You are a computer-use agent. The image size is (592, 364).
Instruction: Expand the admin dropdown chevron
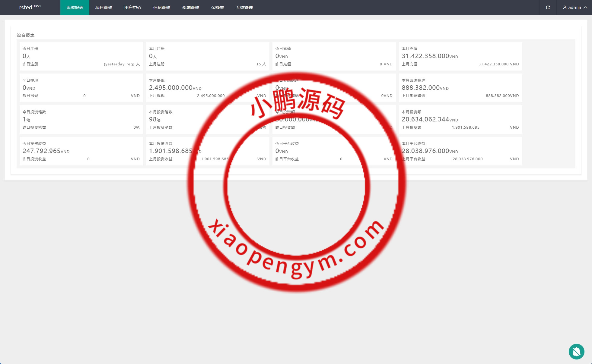(585, 8)
